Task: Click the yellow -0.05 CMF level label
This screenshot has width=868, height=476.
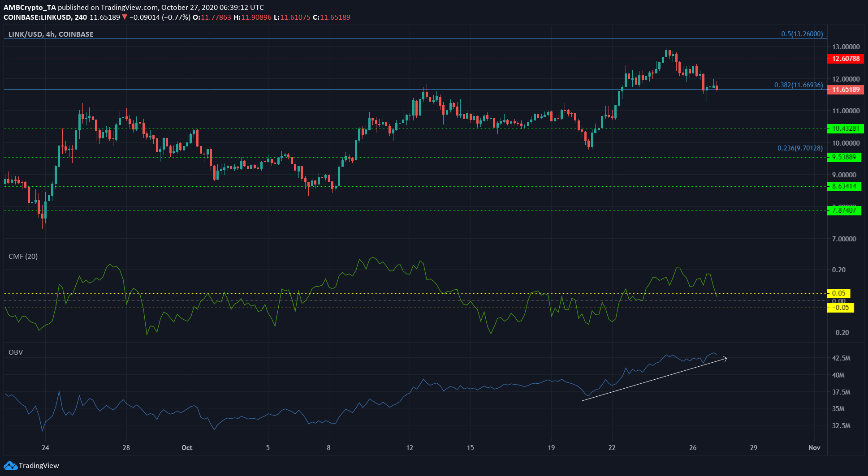Action: pos(840,308)
